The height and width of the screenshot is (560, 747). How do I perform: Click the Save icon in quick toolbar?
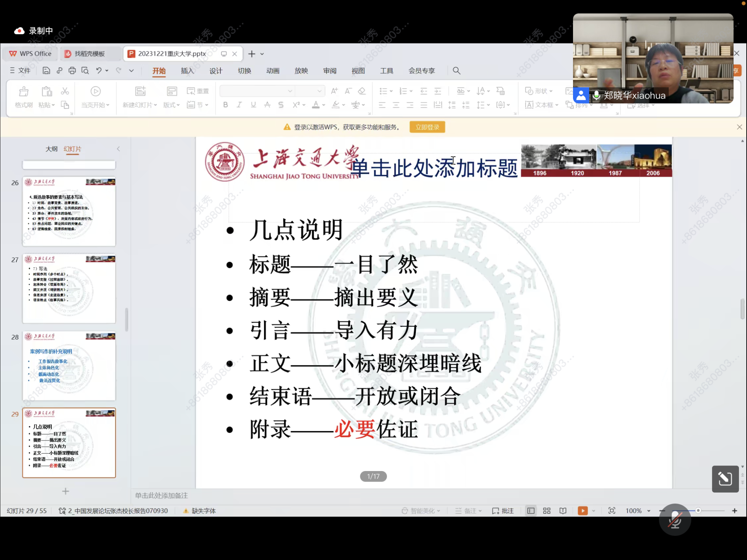[46, 71]
